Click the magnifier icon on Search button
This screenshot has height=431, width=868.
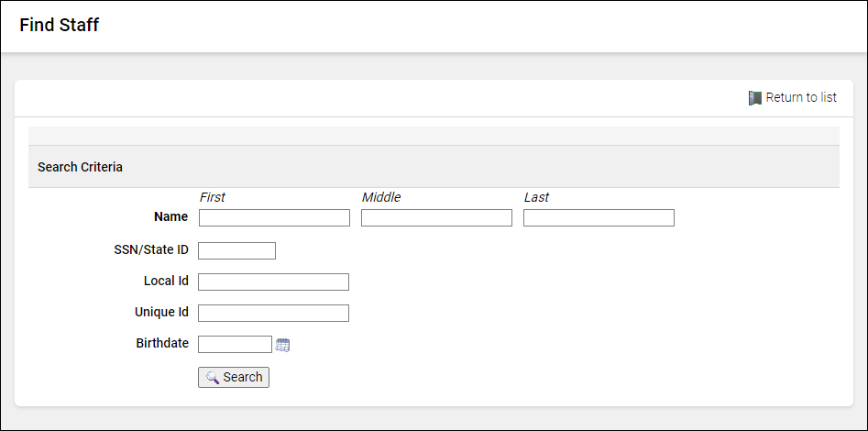pos(212,378)
